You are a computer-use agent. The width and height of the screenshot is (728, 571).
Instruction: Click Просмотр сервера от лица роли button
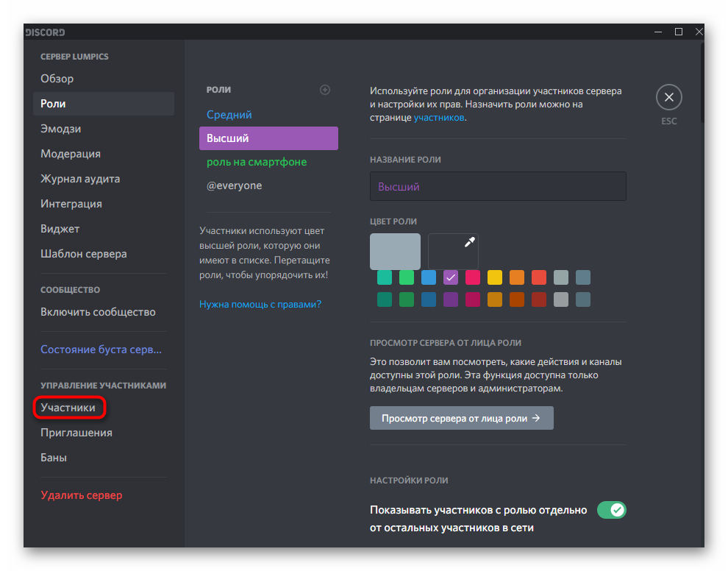pyautogui.click(x=461, y=418)
